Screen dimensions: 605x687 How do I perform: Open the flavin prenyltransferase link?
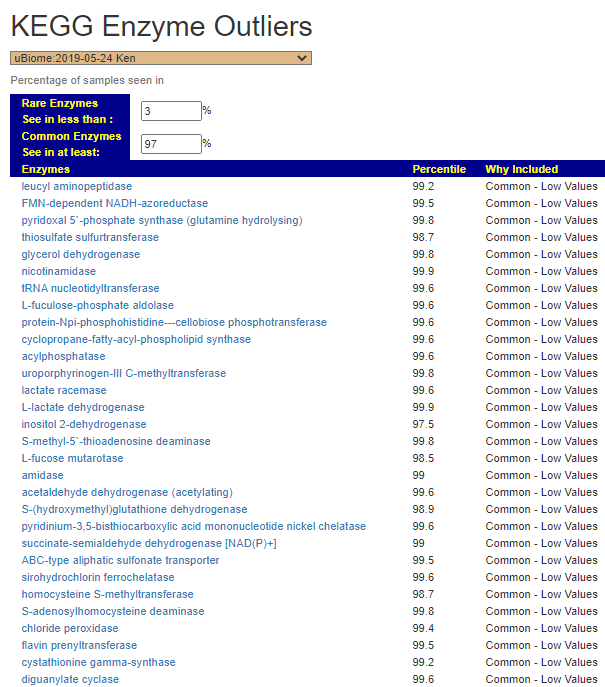(80, 645)
